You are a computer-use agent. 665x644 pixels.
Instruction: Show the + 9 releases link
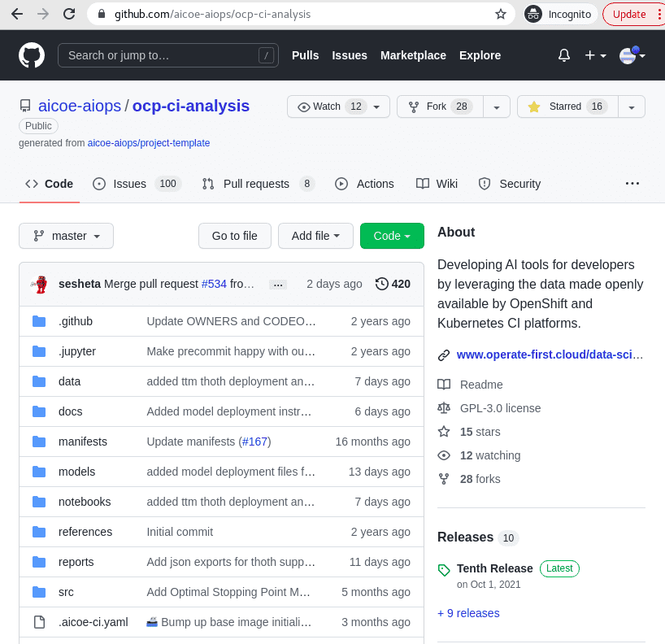468,613
